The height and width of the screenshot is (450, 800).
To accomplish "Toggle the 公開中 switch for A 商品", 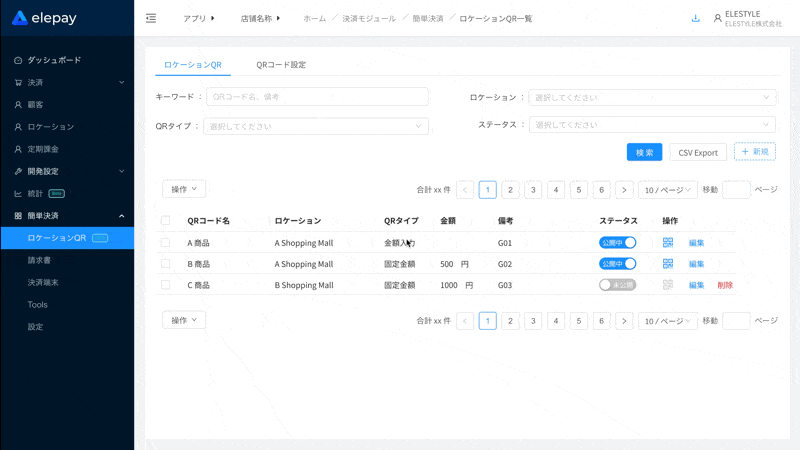I will coord(617,242).
